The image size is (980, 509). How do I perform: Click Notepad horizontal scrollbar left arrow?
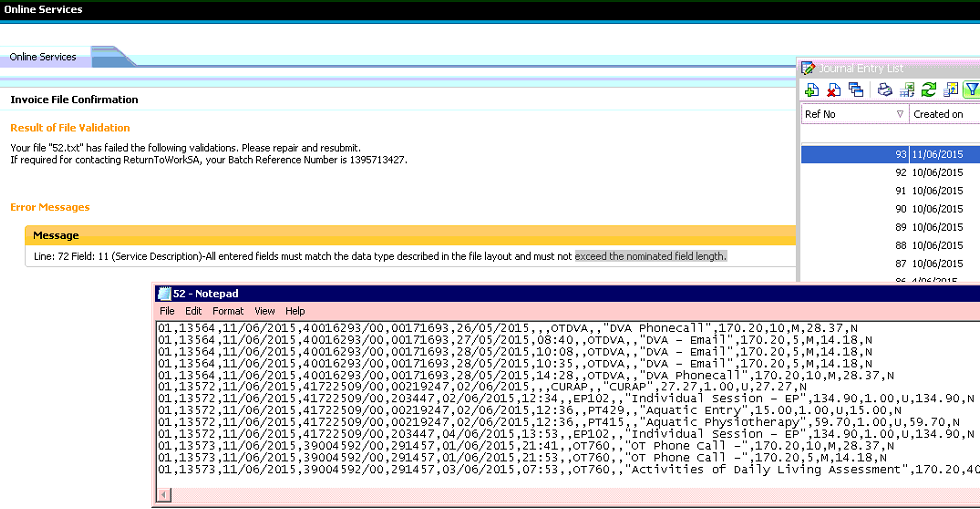pos(164,495)
